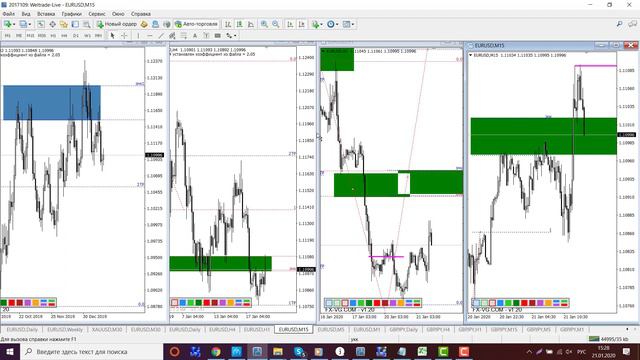Switch to the XAUUSD,M30 chart tab
This screenshot has height=360, width=640.
(x=107, y=329)
